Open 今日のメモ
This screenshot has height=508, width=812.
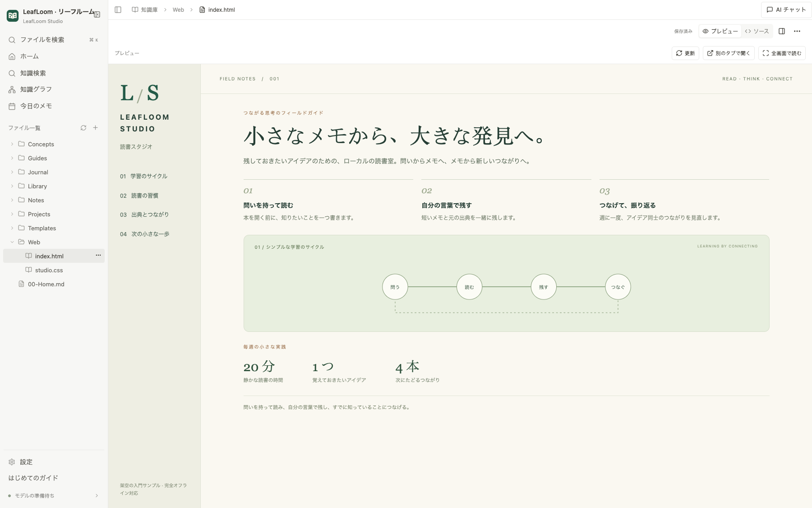(54, 106)
